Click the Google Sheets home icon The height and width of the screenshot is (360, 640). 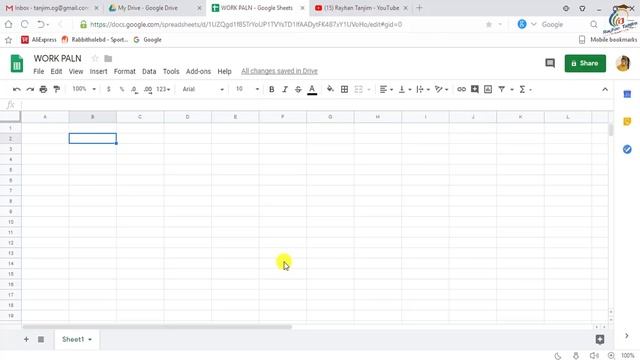[x=17, y=63]
